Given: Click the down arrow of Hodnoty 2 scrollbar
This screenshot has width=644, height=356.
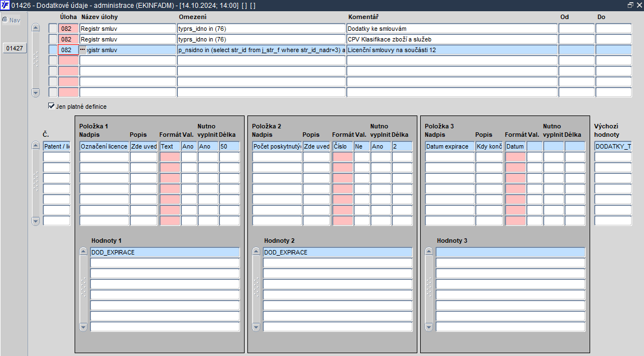Looking at the screenshot, I should pyautogui.click(x=256, y=327).
